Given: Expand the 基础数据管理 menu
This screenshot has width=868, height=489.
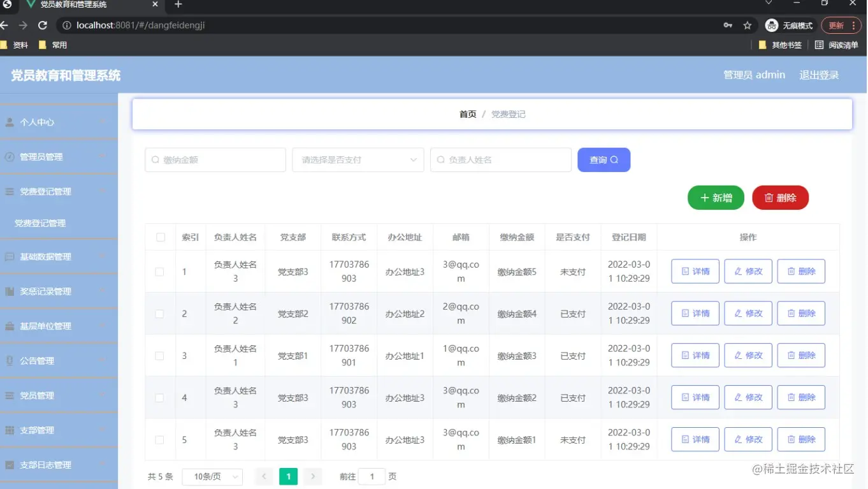Looking at the screenshot, I should (x=59, y=257).
